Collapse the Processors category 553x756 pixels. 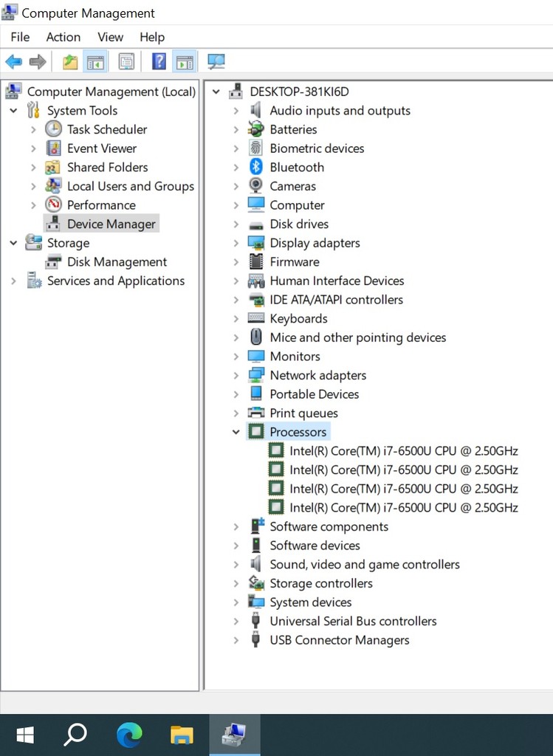click(x=236, y=432)
